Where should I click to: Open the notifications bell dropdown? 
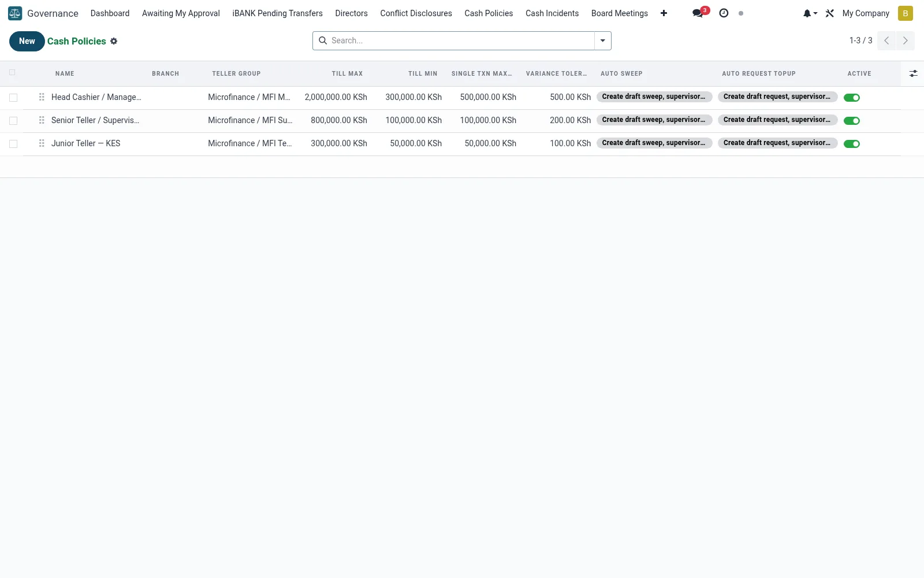[810, 13]
